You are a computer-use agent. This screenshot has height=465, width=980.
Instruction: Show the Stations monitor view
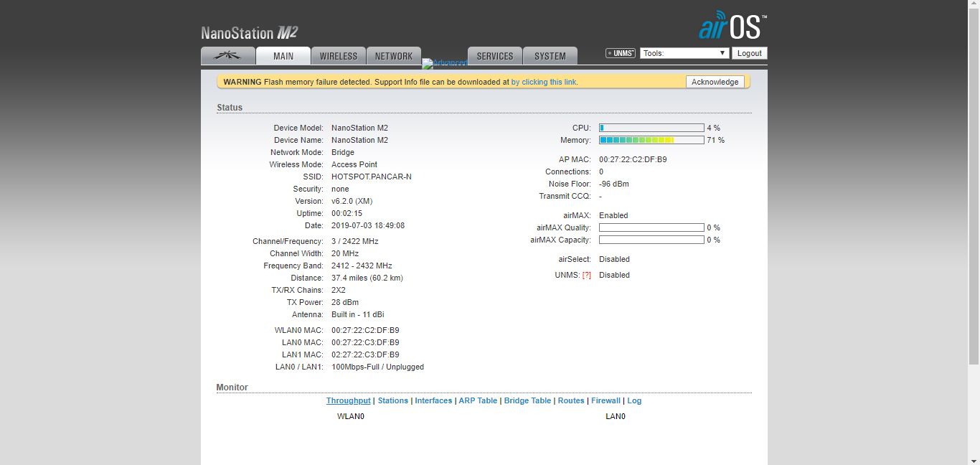(392, 401)
